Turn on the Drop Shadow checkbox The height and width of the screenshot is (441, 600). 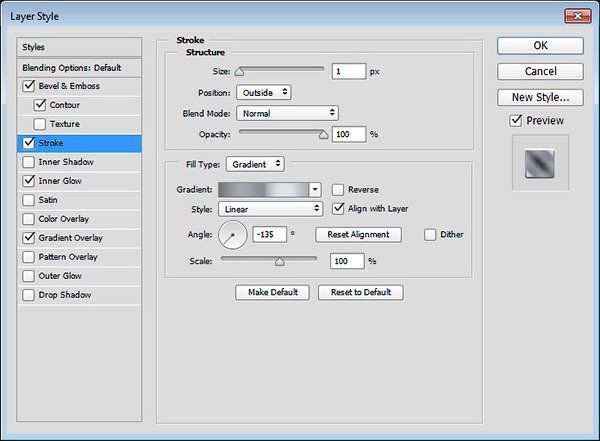[28, 295]
